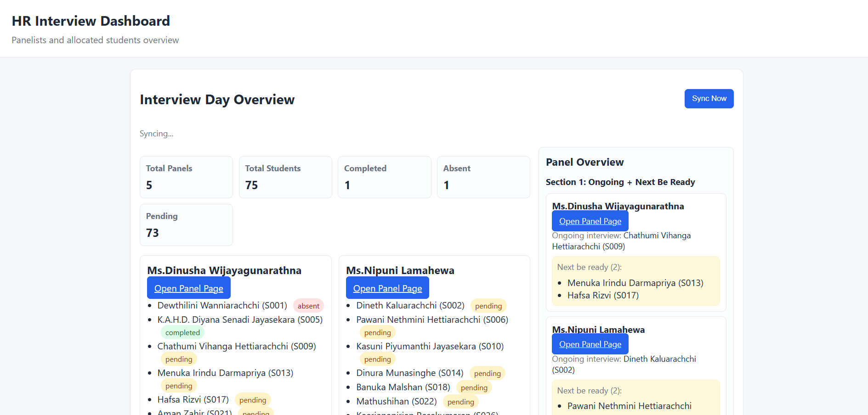The height and width of the screenshot is (415, 868).
Task: Click the pending badge beside Dinura Munasinghe
Action: click(x=487, y=374)
